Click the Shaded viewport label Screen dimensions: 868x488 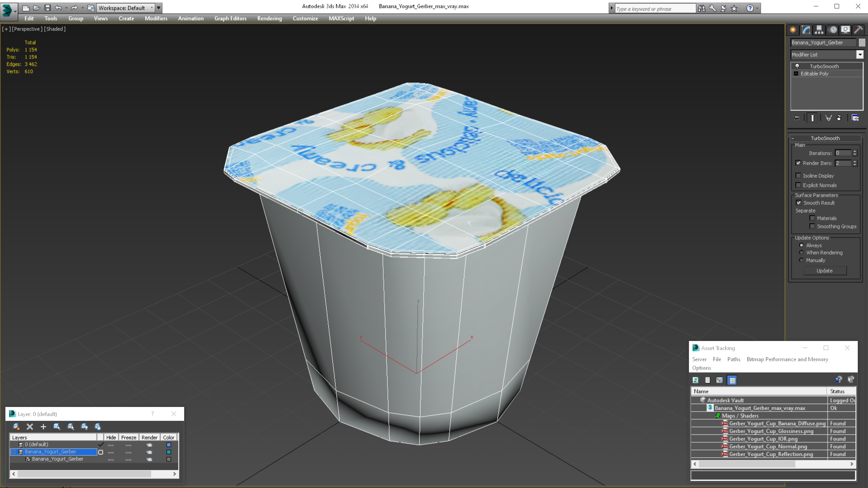point(55,29)
